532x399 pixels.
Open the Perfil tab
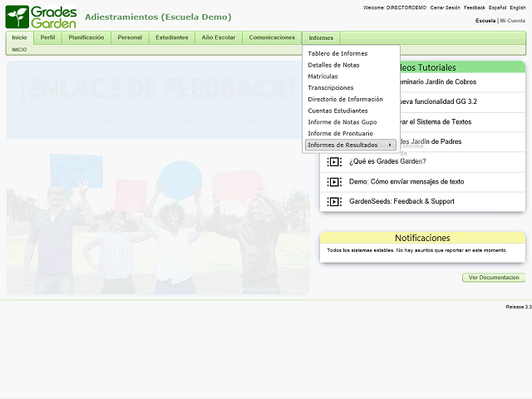tap(47, 37)
